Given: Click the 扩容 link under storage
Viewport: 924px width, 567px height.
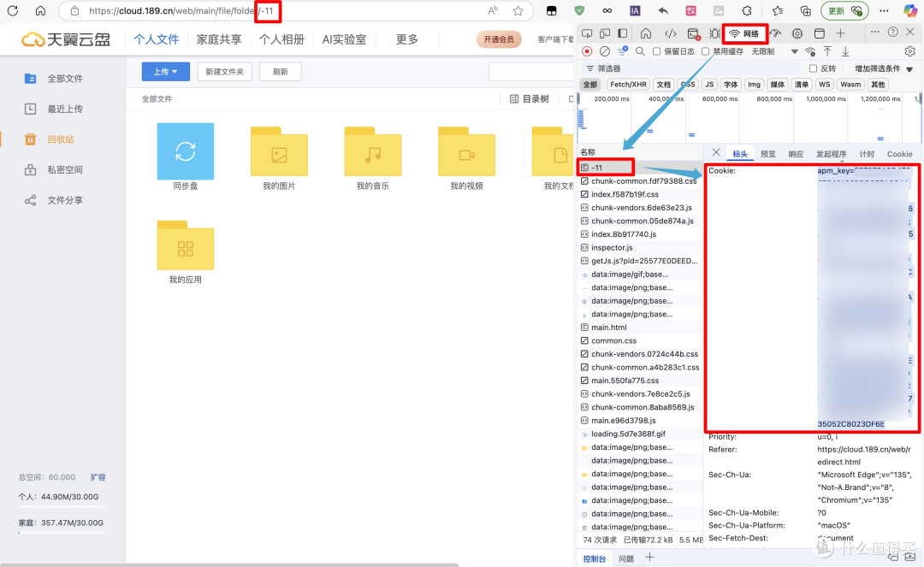Looking at the screenshot, I should pyautogui.click(x=98, y=477).
